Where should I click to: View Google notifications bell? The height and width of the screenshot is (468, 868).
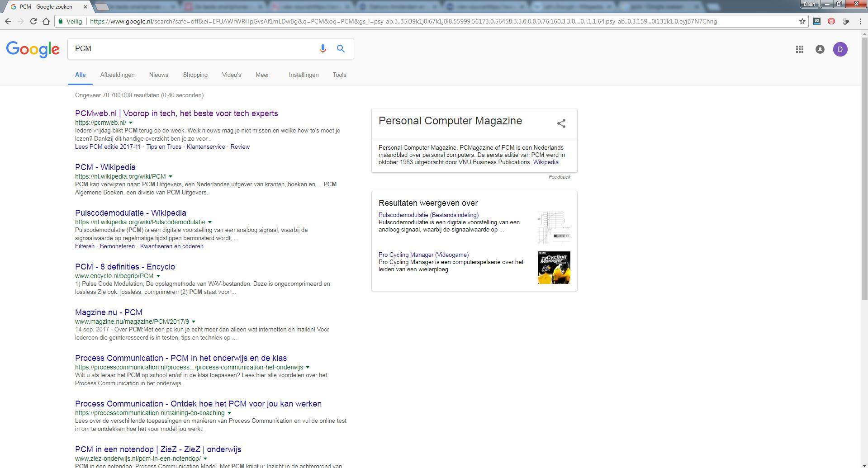tap(820, 49)
